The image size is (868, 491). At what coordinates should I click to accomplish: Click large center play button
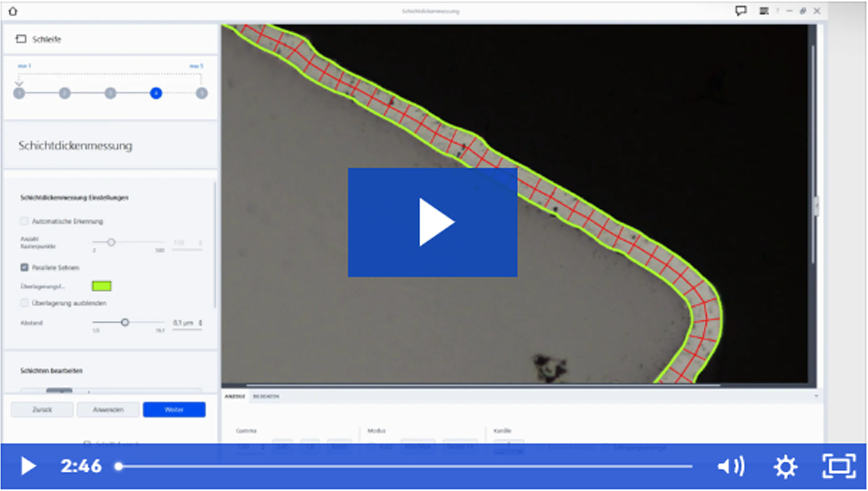tap(432, 222)
